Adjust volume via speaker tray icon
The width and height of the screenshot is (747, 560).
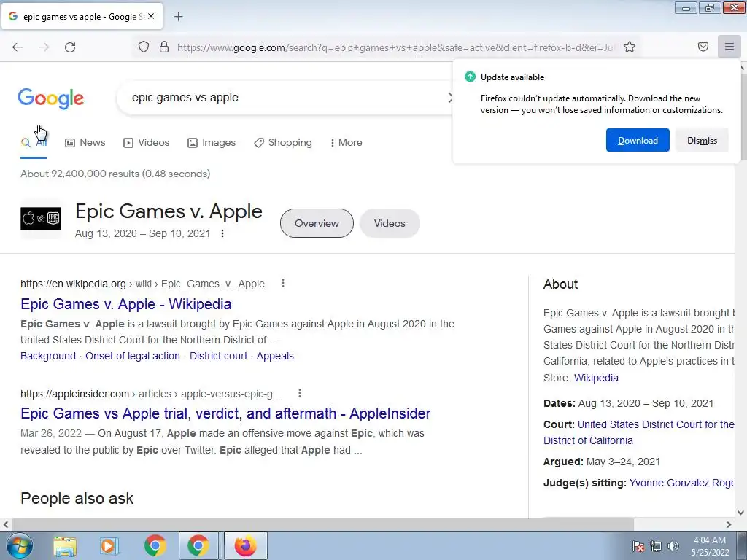[673, 546]
